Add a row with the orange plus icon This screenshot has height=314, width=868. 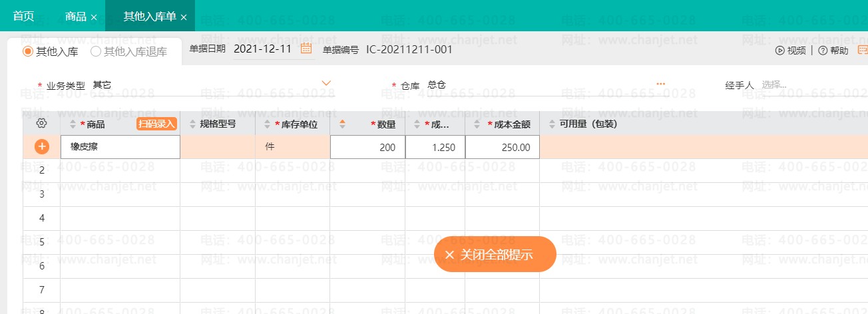point(42,147)
